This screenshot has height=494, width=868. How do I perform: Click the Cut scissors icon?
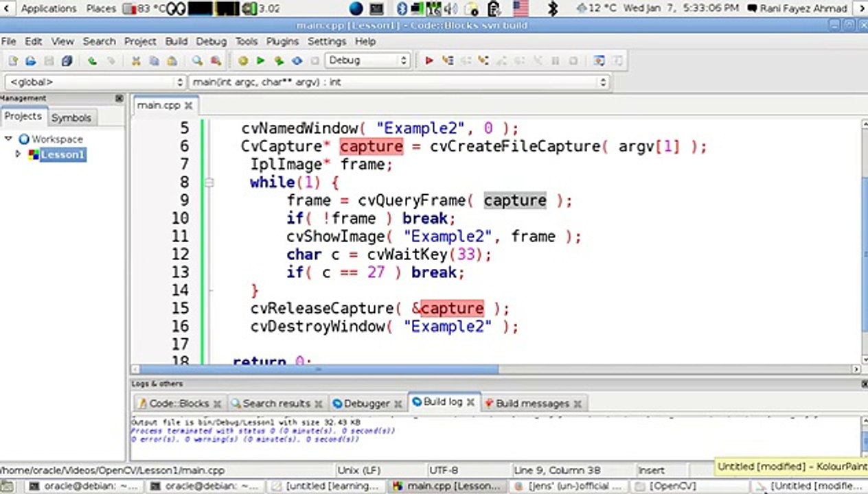136,60
